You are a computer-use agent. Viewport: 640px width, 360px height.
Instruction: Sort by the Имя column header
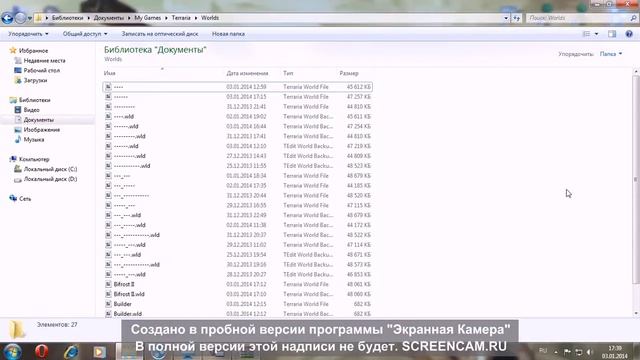click(109, 73)
